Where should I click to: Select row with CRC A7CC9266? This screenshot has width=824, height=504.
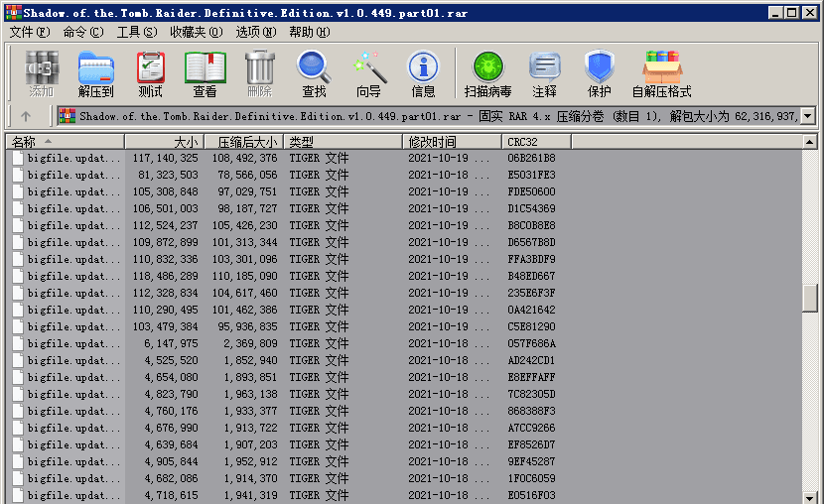click(x=404, y=428)
